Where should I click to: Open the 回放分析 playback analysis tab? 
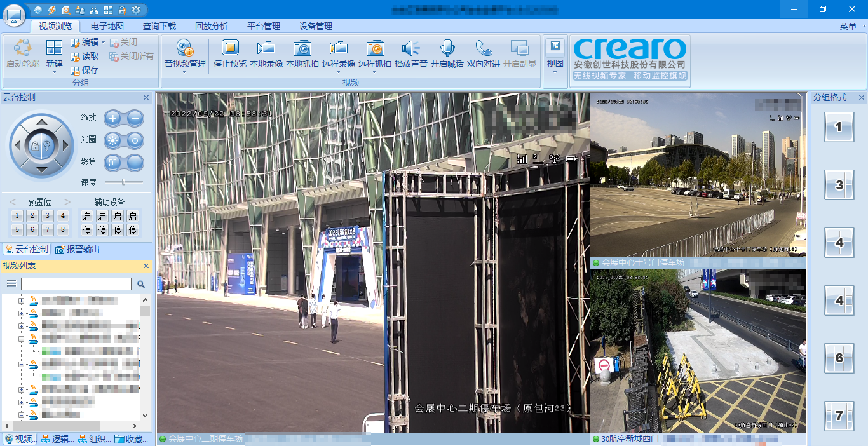click(x=212, y=26)
